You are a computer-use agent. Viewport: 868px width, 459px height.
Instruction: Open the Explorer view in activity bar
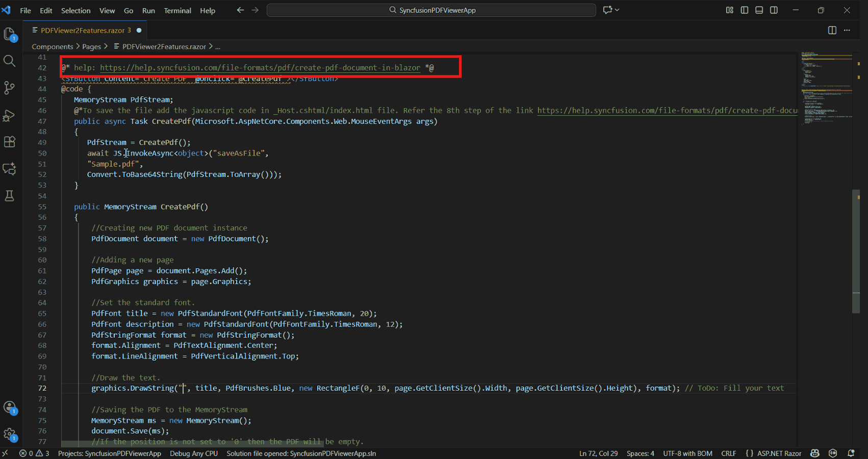pyautogui.click(x=10, y=34)
